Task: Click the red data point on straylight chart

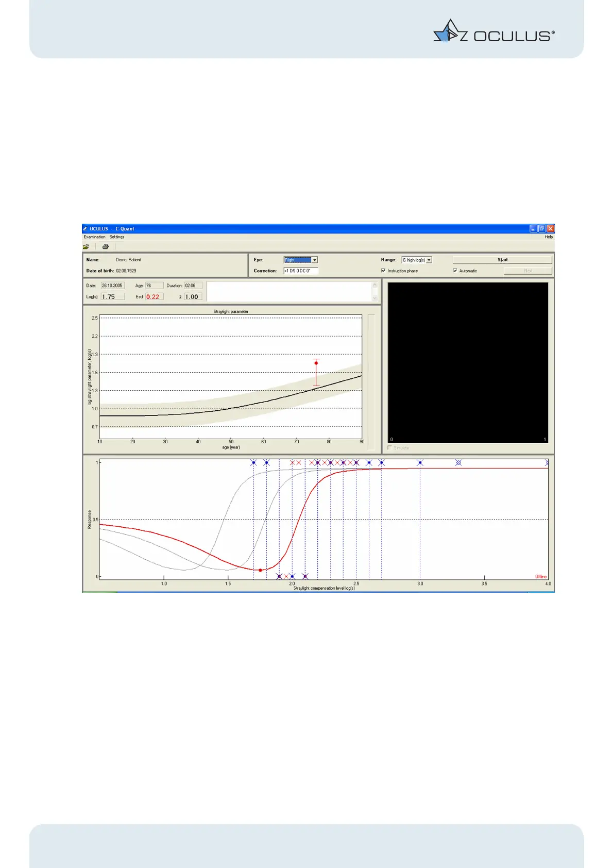Action: (x=316, y=363)
